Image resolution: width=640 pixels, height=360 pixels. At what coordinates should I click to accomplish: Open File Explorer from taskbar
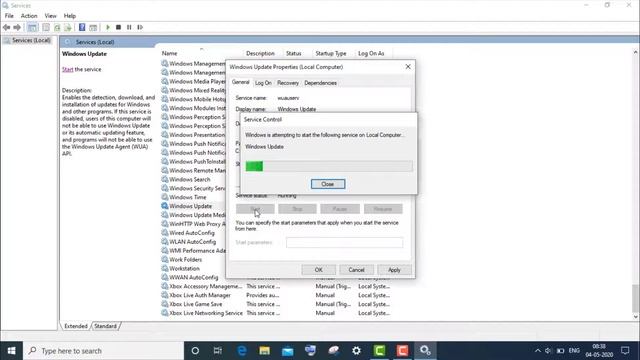264,351
